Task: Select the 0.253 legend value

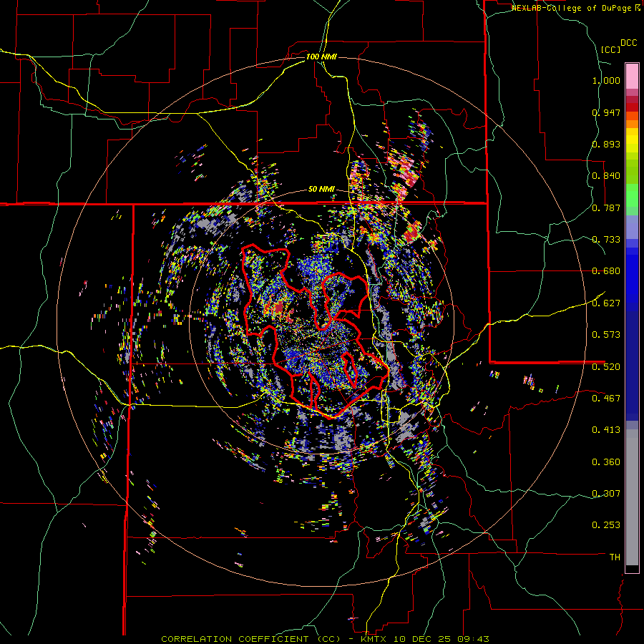Action: click(606, 525)
